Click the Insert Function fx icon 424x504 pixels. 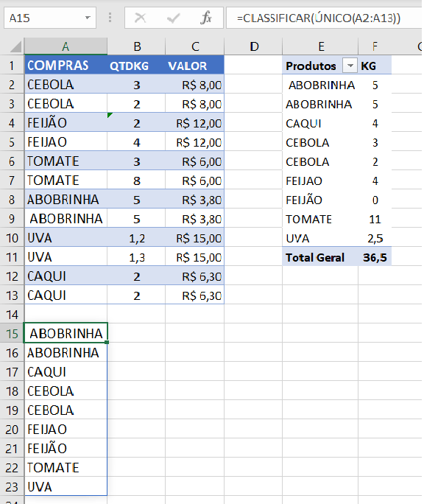click(206, 18)
